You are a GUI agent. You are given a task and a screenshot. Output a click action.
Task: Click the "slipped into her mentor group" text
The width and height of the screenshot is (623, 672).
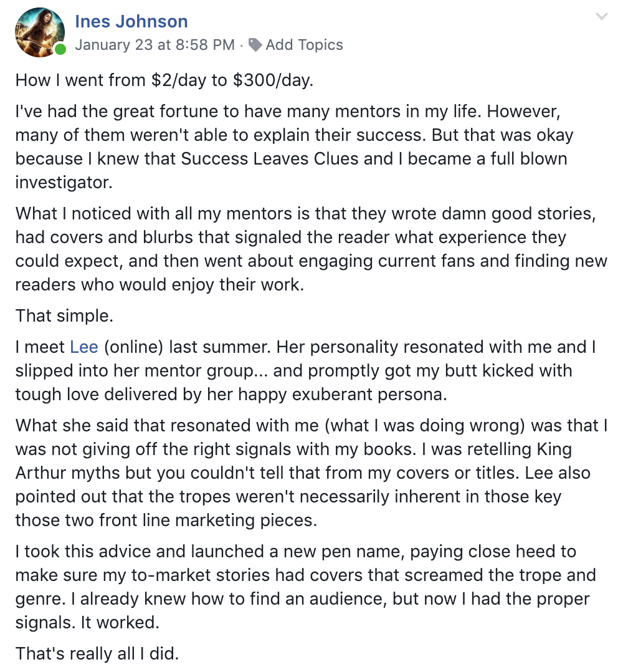(135, 371)
